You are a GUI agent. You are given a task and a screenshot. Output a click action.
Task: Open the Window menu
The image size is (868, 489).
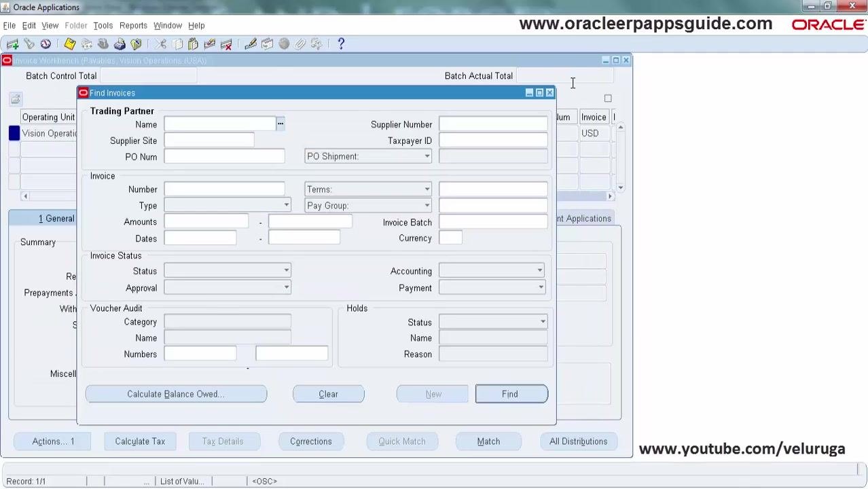click(167, 26)
